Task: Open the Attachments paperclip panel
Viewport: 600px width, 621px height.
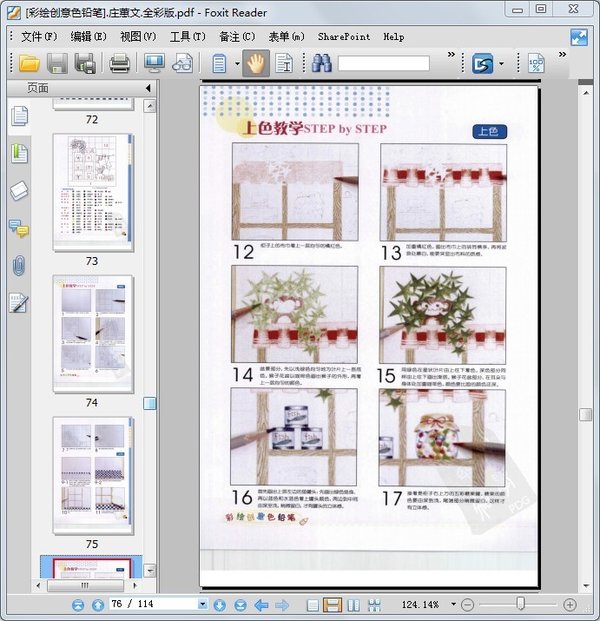Action: click(x=19, y=266)
